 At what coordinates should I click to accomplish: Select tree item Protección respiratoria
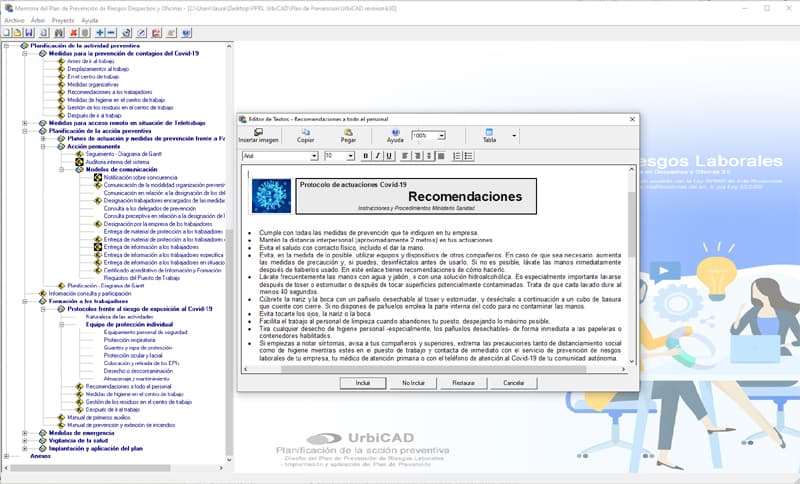click(129, 340)
